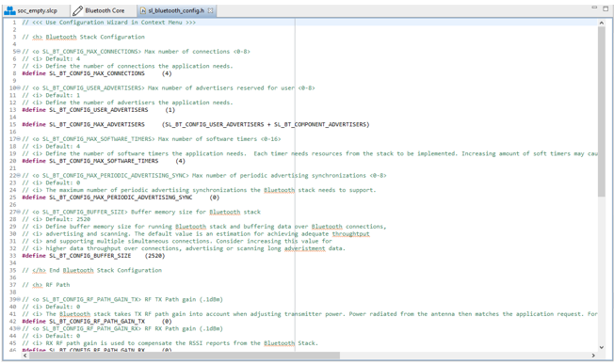Click the 'RX RF path gain is used to compensate' comment
614x364 pixels.
170,343
